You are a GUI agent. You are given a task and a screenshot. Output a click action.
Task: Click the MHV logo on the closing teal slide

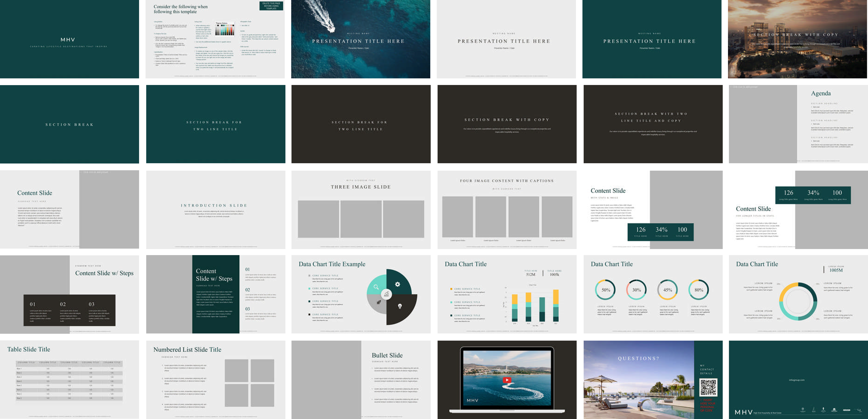coord(743,412)
